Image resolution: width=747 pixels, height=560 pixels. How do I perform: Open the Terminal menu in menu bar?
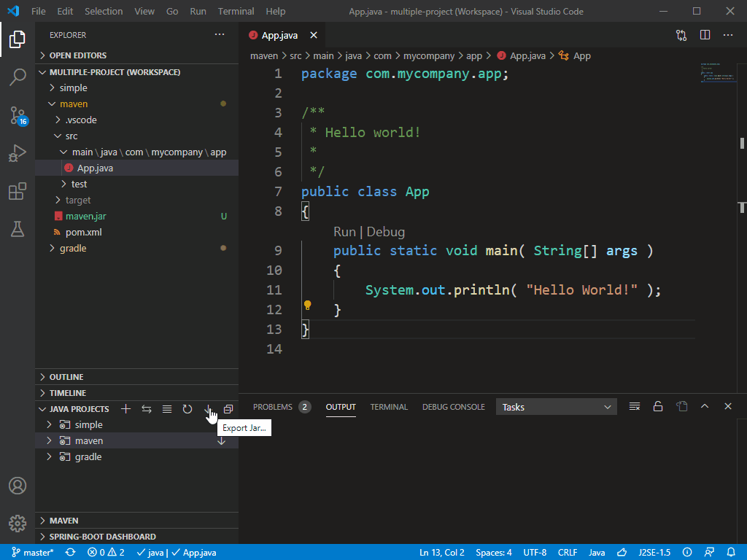click(x=236, y=11)
